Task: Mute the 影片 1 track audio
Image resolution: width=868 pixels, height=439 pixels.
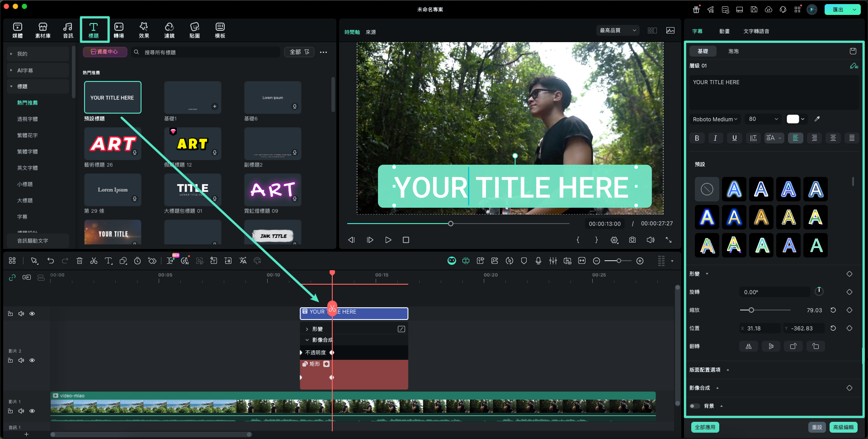Action: click(21, 411)
